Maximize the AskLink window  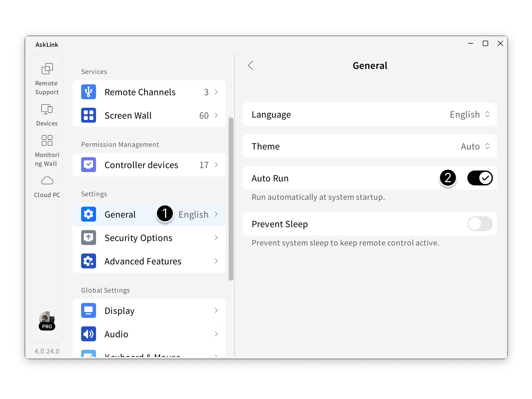(x=485, y=44)
